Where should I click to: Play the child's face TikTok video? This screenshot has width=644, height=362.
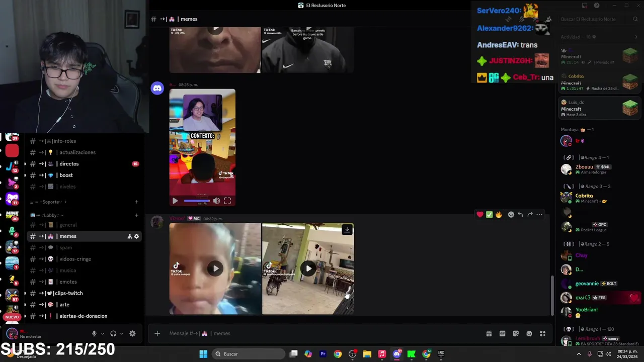(x=215, y=268)
